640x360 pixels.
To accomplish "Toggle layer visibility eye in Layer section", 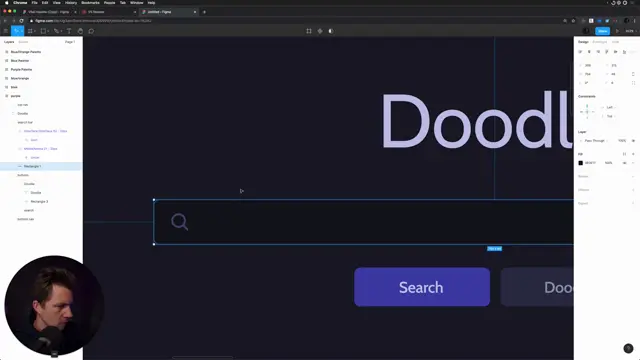I will pyautogui.click(x=633, y=141).
